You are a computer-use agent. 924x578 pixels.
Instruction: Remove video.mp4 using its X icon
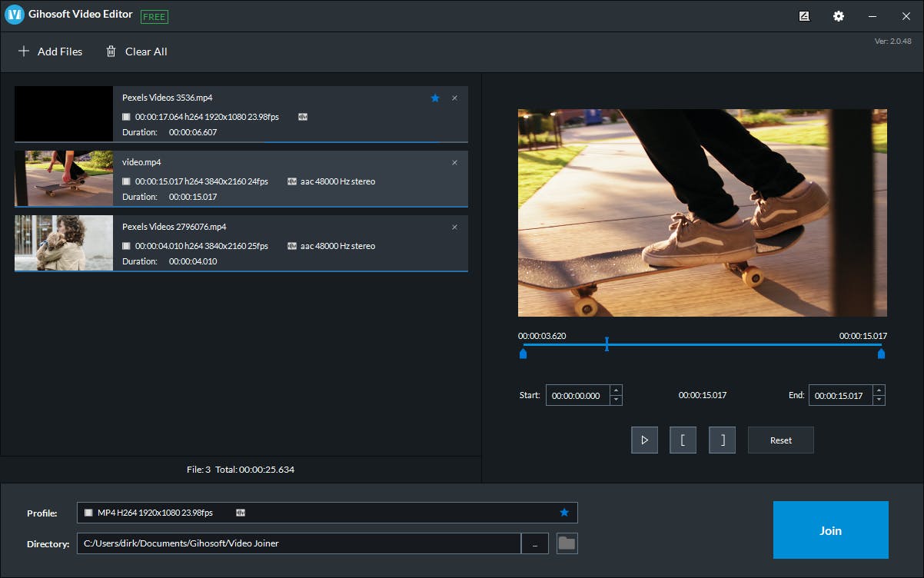(x=454, y=162)
